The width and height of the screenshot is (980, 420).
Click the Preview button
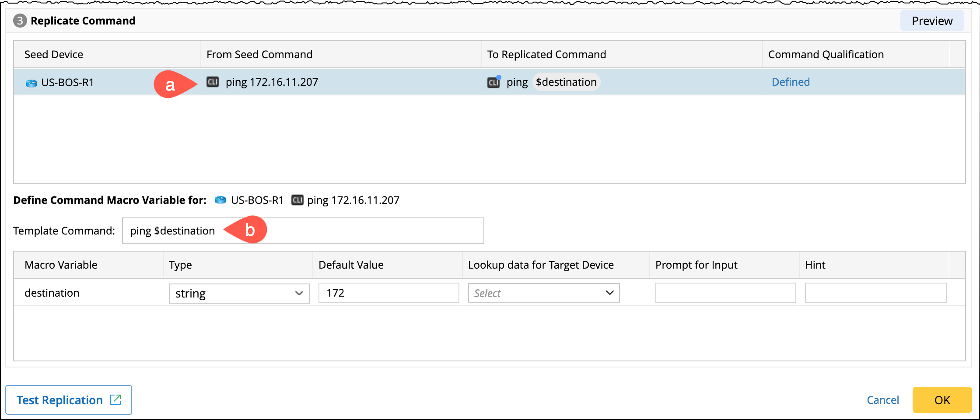932,21
